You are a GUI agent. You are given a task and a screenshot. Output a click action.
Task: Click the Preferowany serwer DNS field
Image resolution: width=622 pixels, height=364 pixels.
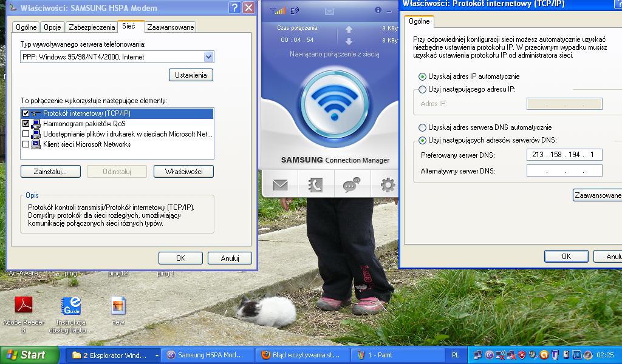point(564,155)
